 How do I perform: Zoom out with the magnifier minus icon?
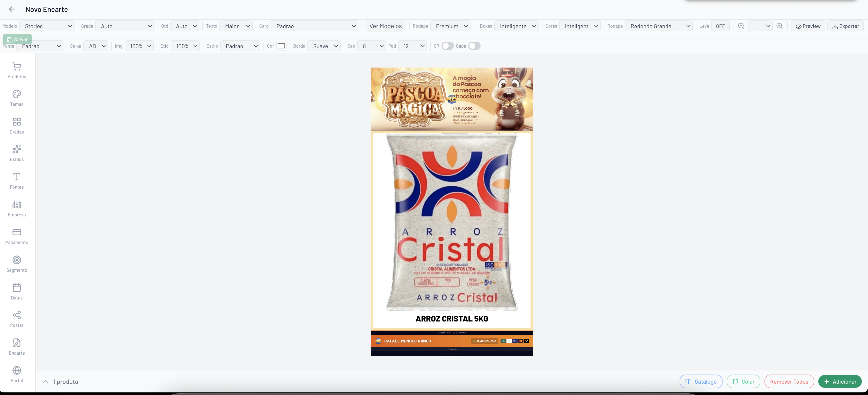[x=741, y=26]
